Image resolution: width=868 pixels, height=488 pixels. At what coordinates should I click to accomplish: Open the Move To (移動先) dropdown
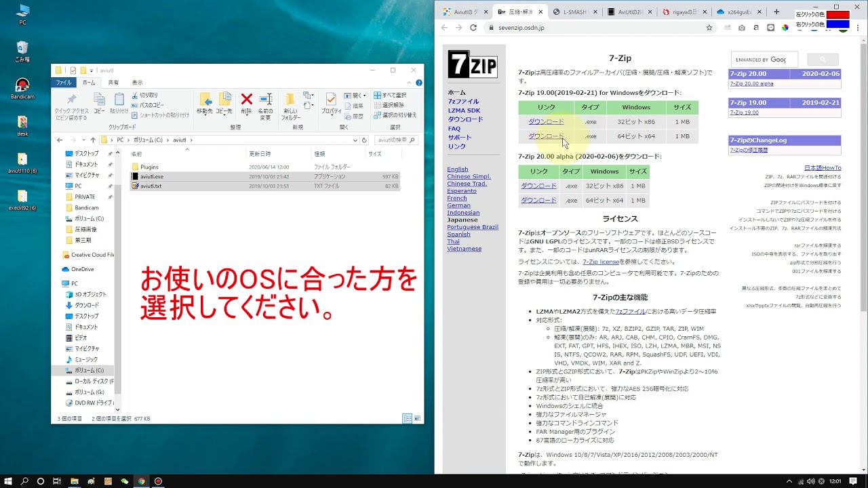204,104
